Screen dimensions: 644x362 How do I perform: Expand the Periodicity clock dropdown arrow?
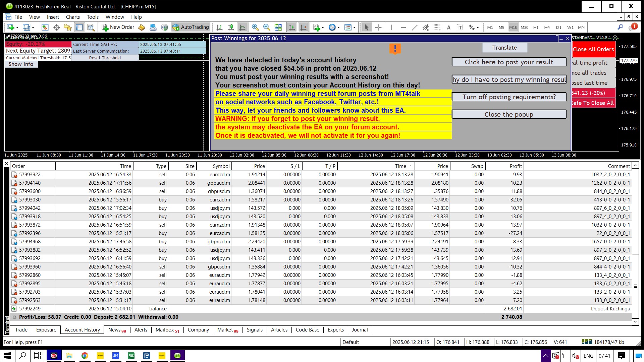tap(338, 27)
